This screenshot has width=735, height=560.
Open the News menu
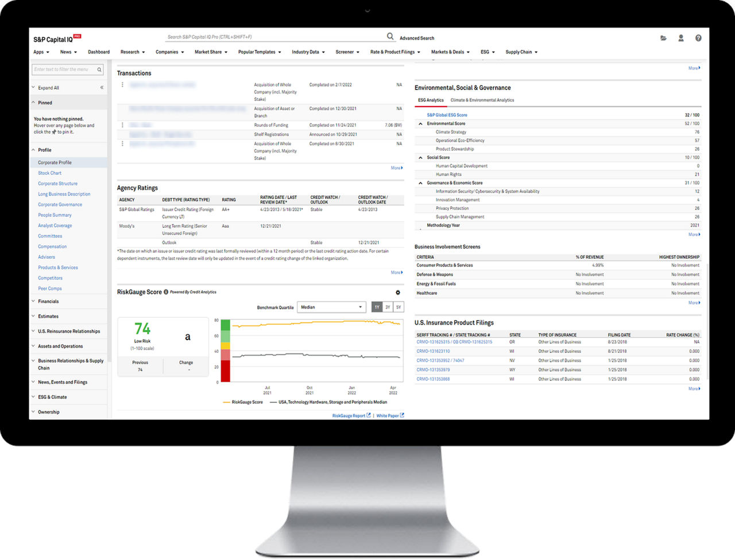(68, 52)
